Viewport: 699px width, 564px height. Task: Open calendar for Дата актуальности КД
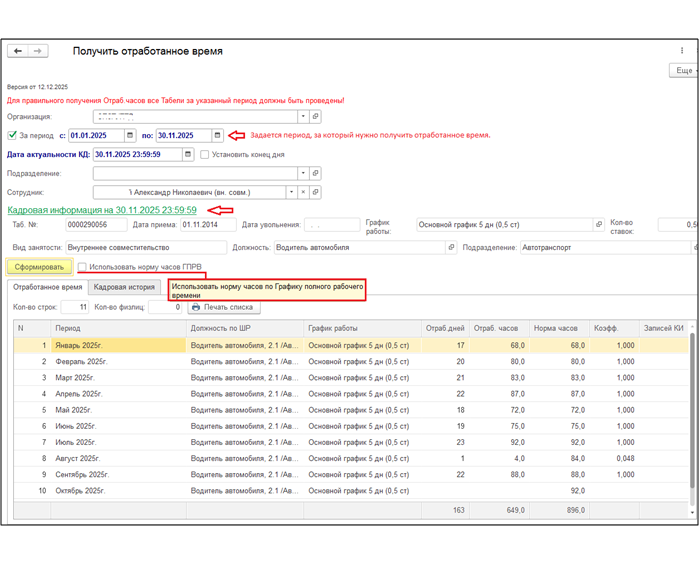189,154
